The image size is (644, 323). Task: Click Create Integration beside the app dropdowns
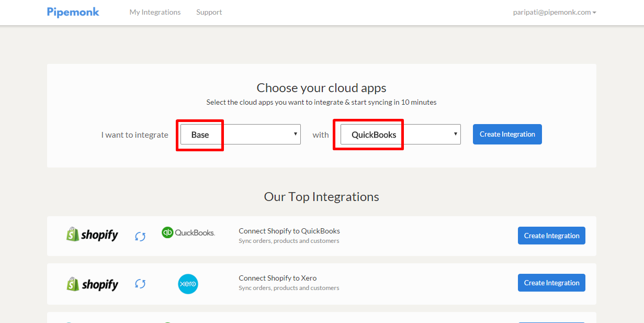[x=507, y=134]
